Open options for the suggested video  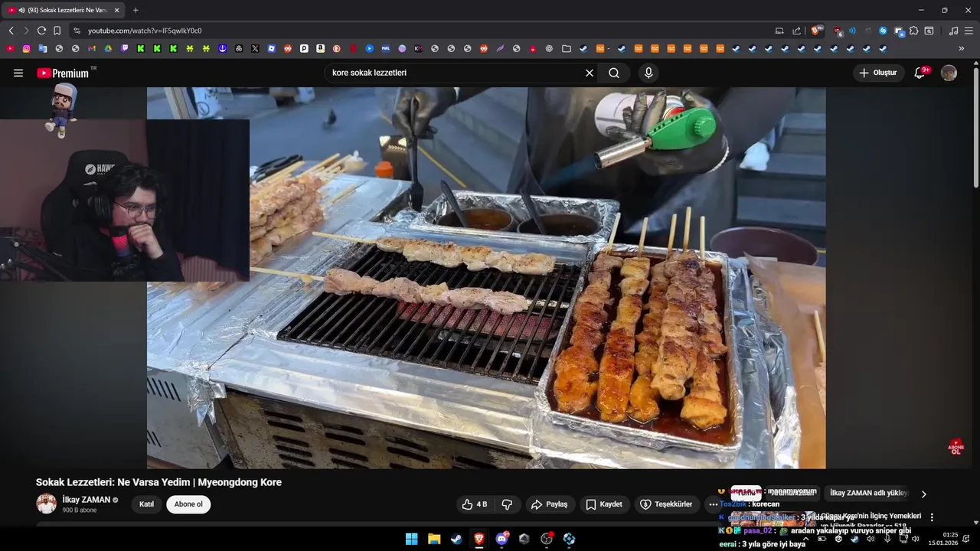(932, 517)
